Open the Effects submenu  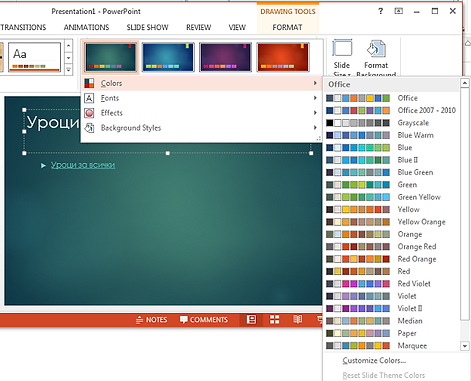coord(202,113)
